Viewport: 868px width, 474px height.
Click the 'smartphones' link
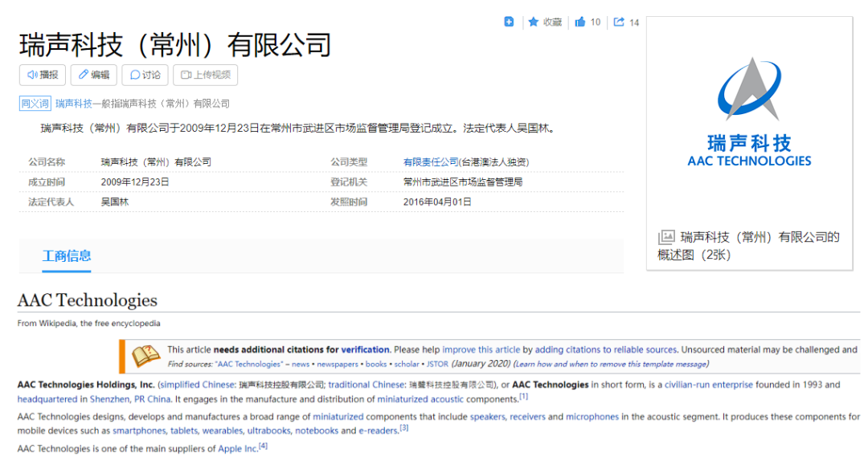[x=139, y=431]
